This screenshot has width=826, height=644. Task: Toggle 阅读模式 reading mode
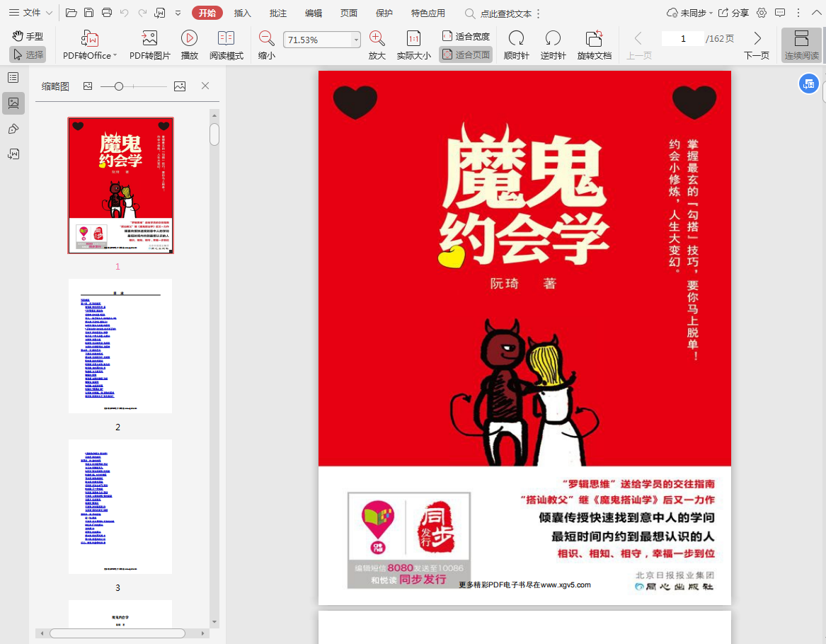[226, 45]
